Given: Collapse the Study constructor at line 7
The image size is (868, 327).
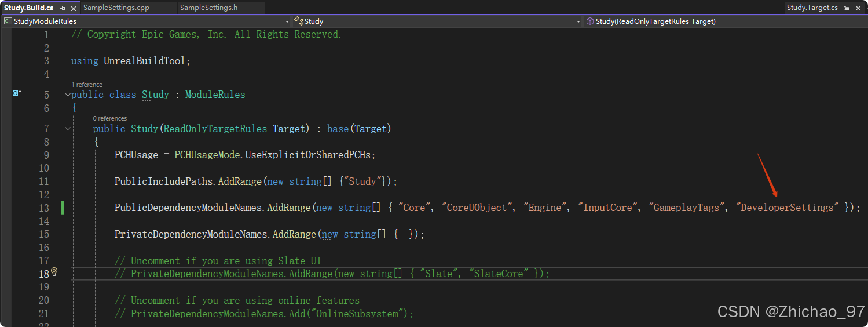Looking at the screenshot, I should point(68,128).
